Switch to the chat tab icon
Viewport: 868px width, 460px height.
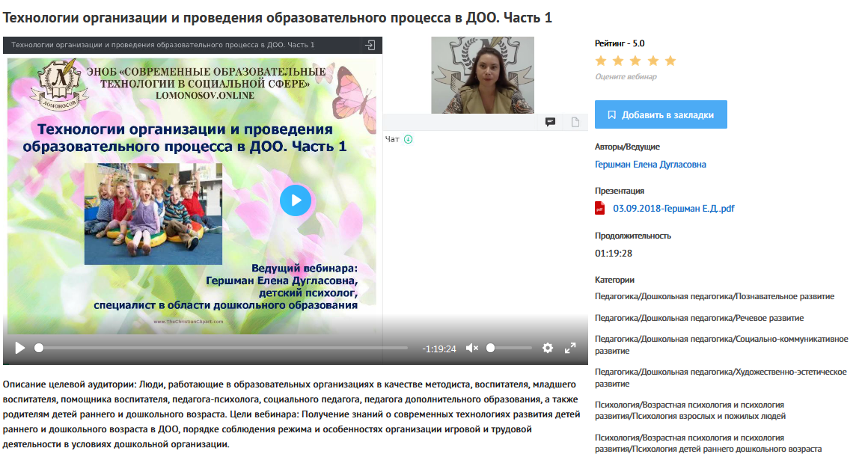[x=550, y=122]
